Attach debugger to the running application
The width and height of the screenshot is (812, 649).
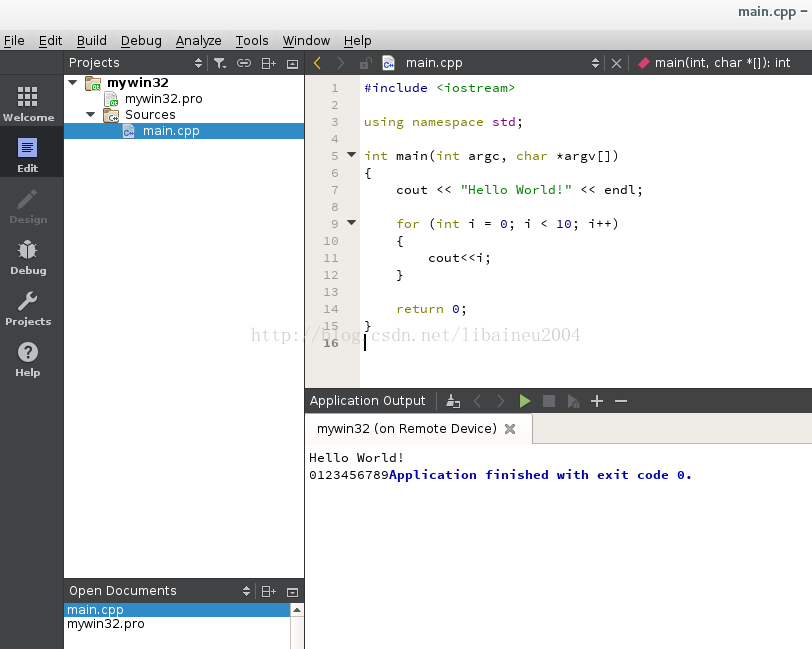point(573,401)
